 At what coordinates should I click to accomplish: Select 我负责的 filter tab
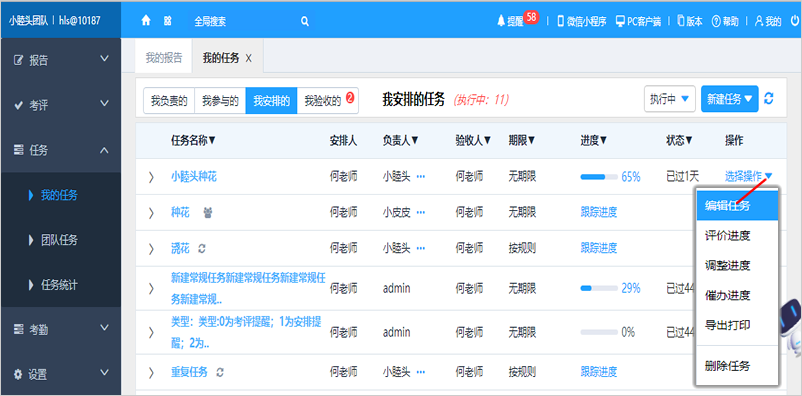[169, 100]
